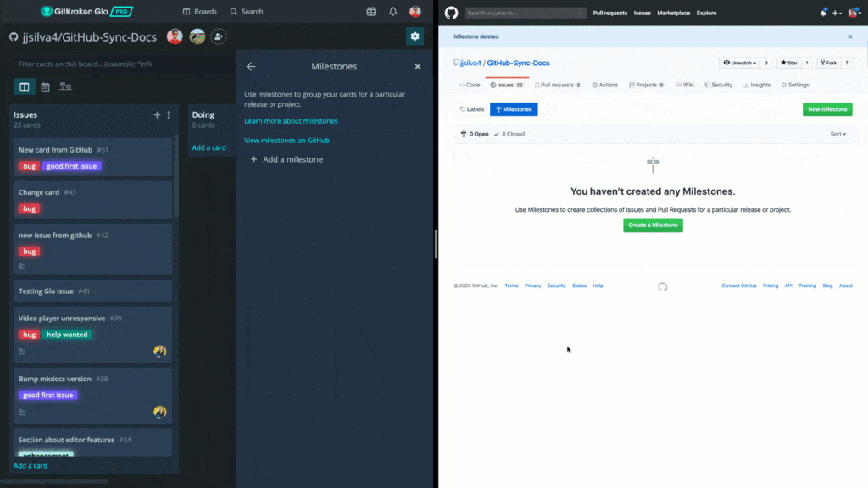Switch to calendar view icon
Viewport: 868px width, 488px height.
[46, 86]
